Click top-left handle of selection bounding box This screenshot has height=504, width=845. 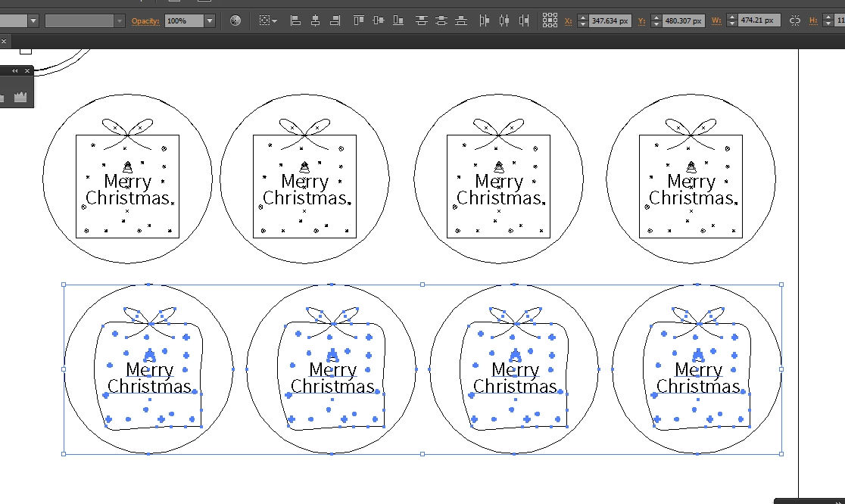point(64,285)
